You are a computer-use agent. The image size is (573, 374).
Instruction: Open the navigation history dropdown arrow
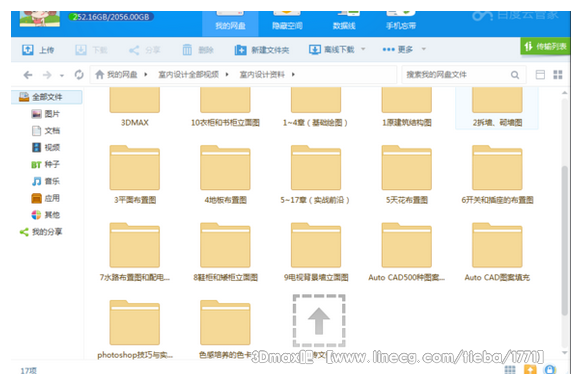click(x=62, y=76)
